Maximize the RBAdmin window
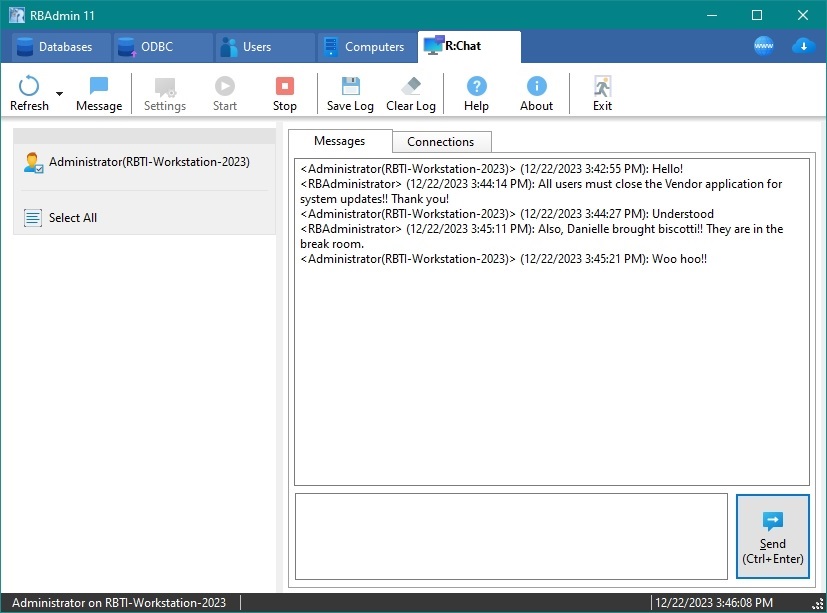Viewport: 827px width, 613px height. [757, 15]
